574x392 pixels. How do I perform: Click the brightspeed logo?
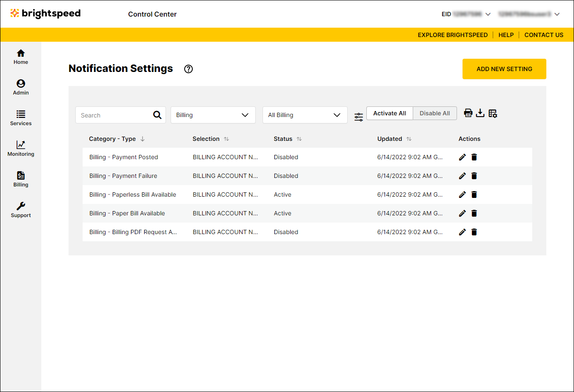click(x=46, y=14)
